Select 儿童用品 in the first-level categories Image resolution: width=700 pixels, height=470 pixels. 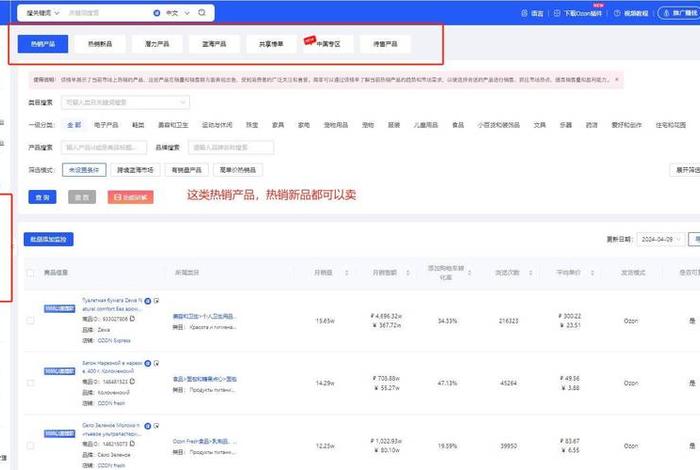click(425, 125)
